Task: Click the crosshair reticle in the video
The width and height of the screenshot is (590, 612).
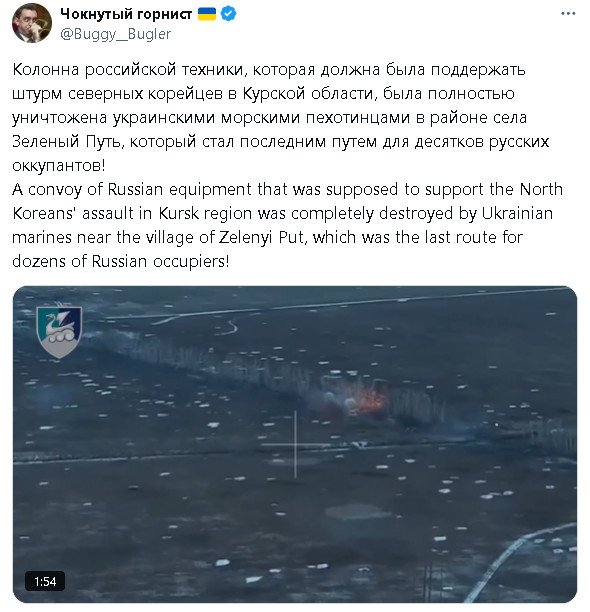Action: tap(295, 444)
